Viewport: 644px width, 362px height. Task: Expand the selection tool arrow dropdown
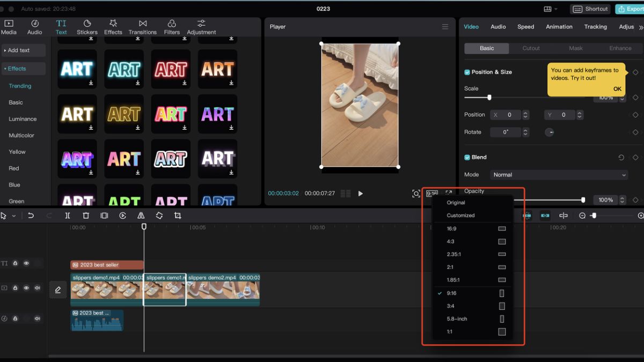14,216
